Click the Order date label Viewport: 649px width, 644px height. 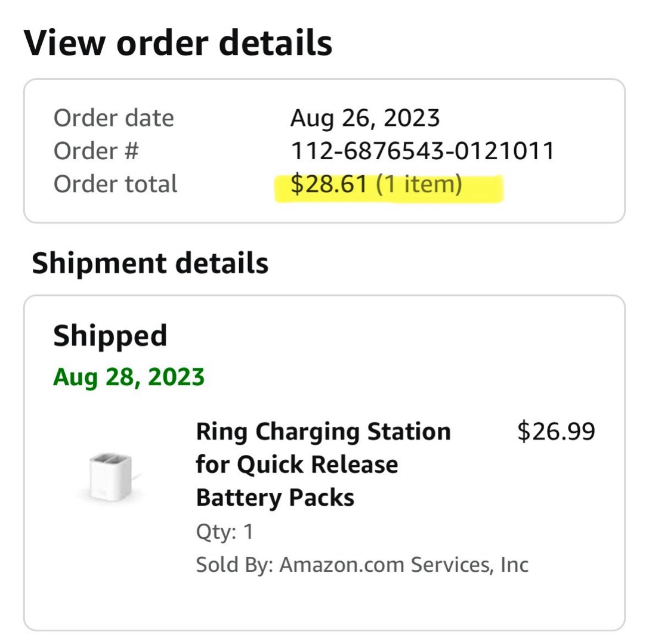point(114,118)
